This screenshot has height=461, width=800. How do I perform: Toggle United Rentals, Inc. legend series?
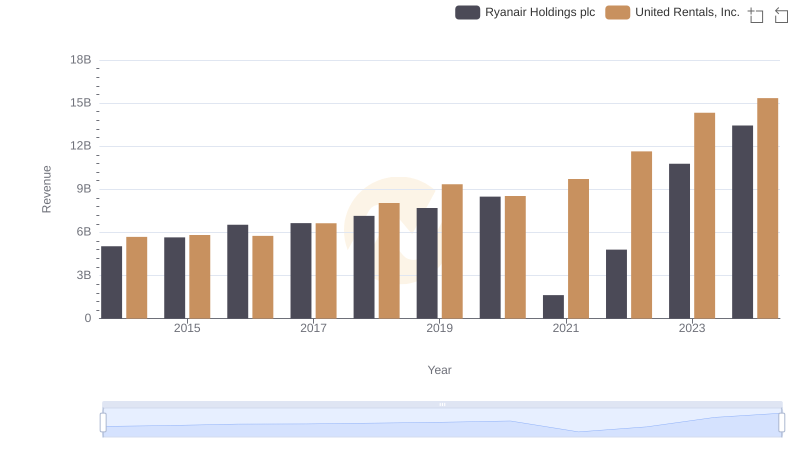click(x=672, y=12)
